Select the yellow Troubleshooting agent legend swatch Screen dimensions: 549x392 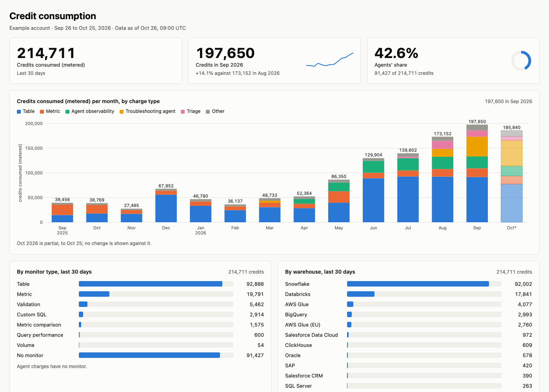pos(122,112)
